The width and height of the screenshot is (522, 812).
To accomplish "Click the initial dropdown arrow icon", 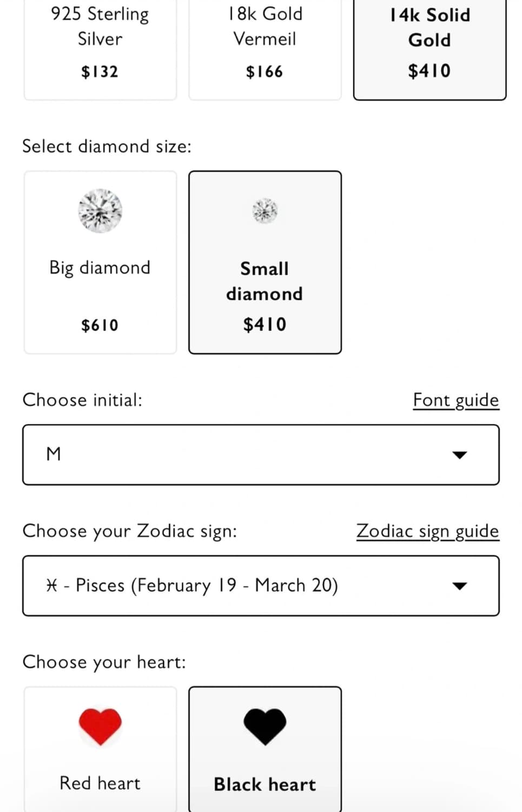I will 459,455.
